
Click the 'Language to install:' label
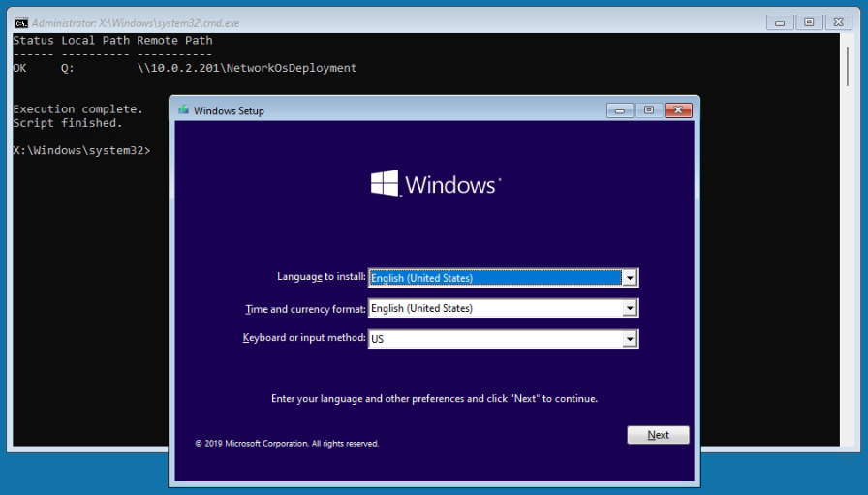321,276
